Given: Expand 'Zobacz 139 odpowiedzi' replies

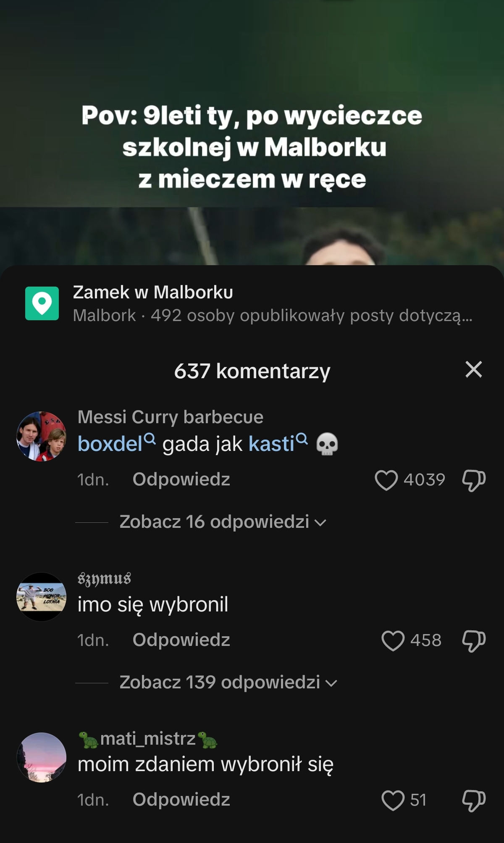Looking at the screenshot, I should [x=228, y=682].
